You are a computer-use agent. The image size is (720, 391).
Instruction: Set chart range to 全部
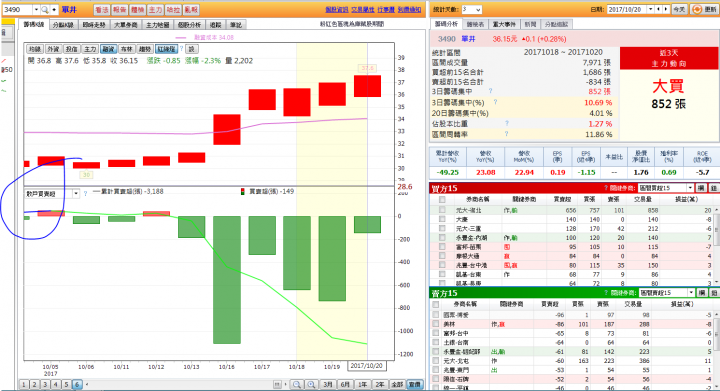(x=397, y=385)
